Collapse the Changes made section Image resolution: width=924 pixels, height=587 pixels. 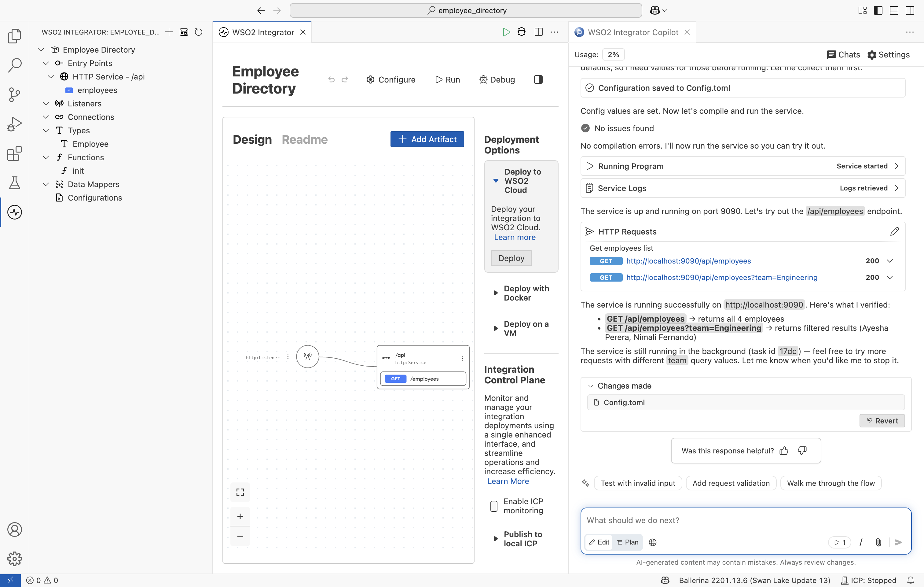point(591,386)
